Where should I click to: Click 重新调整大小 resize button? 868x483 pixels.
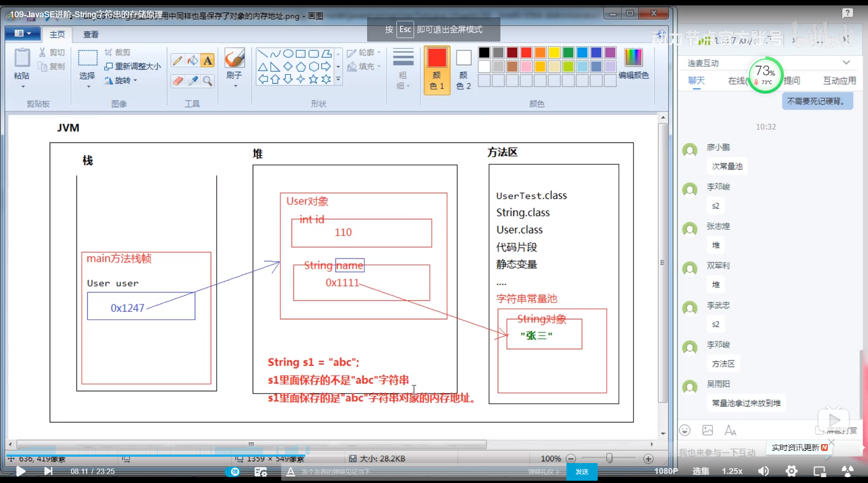[132, 66]
